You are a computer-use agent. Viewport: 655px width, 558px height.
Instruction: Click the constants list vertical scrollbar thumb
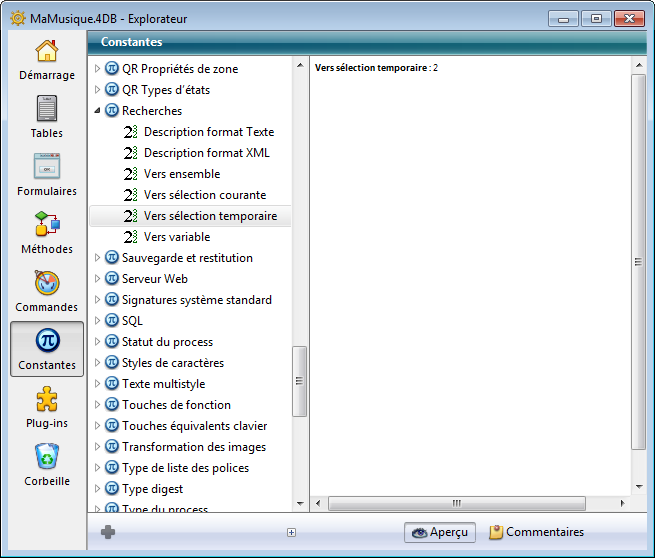297,381
